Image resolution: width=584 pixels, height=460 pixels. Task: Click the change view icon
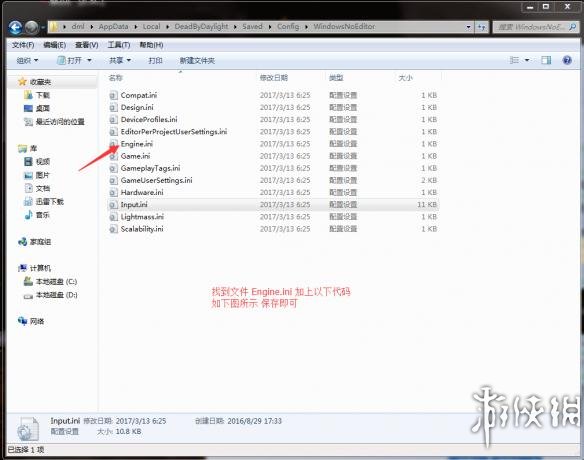tap(514, 60)
